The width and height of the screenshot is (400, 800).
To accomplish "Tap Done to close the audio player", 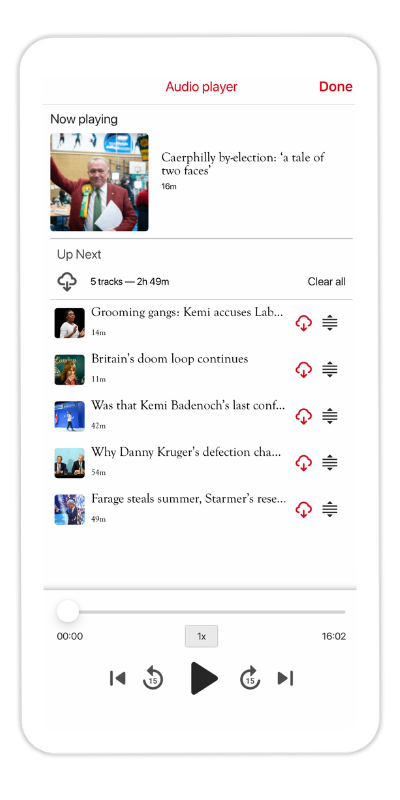I will (x=336, y=87).
